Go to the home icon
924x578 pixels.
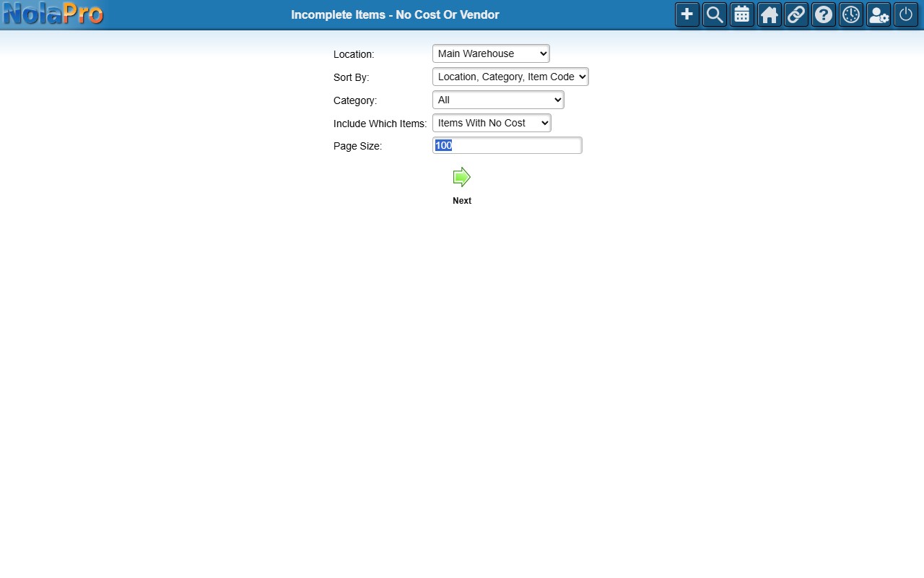click(x=770, y=14)
